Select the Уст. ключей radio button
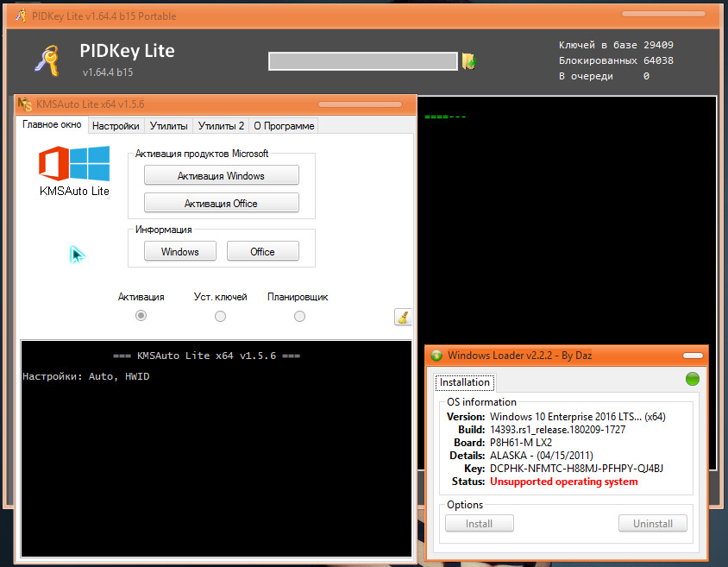 click(x=221, y=317)
